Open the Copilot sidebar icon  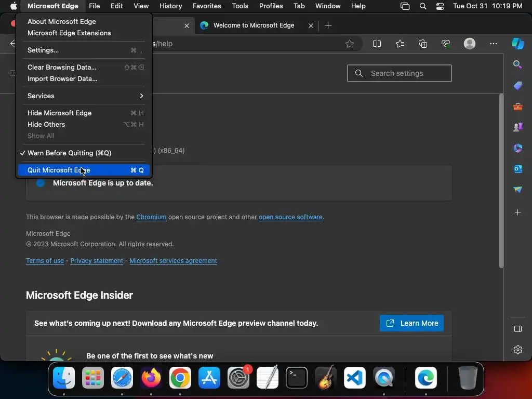click(518, 44)
